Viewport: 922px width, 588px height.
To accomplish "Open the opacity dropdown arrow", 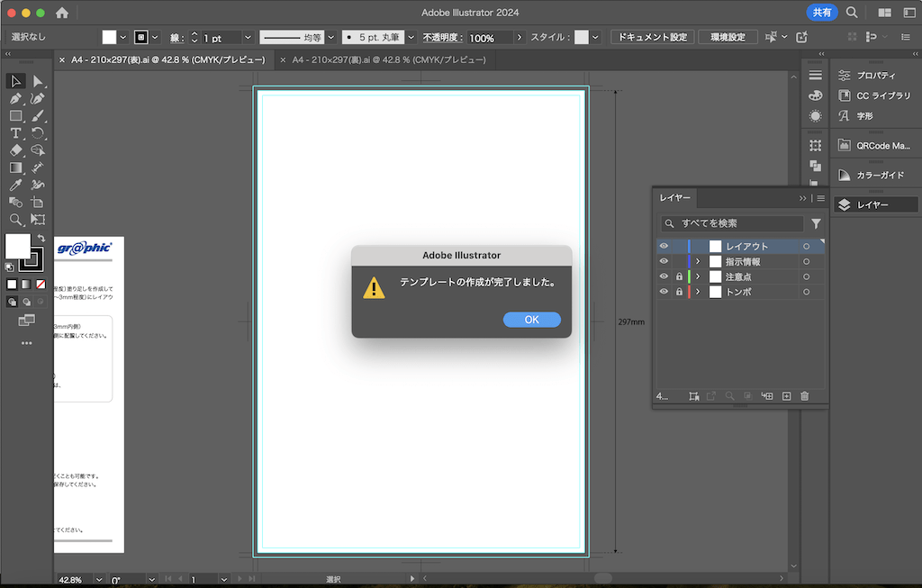I will click(520, 38).
